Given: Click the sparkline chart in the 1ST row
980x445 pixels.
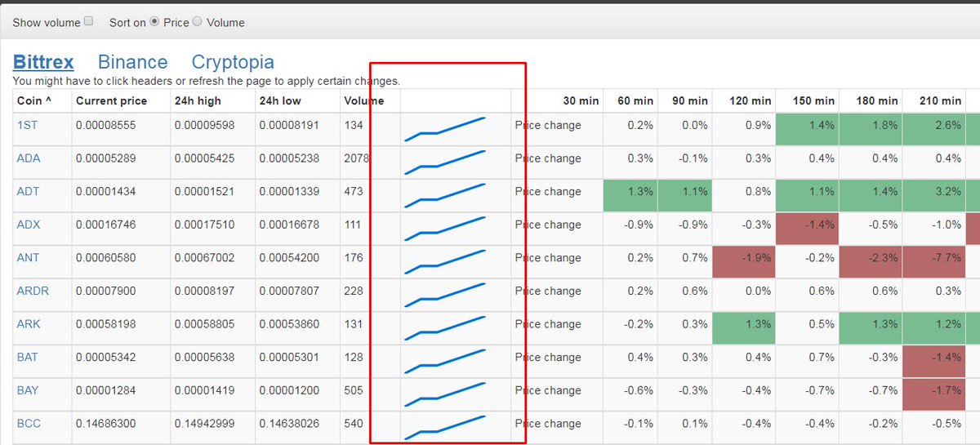Looking at the screenshot, I should tap(445, 129).
